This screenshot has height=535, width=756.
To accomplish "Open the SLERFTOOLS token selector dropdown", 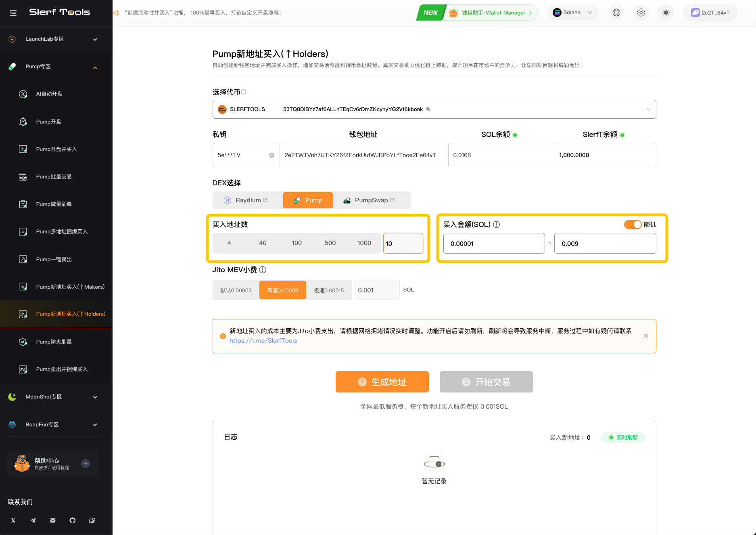I will click(434, 109).
